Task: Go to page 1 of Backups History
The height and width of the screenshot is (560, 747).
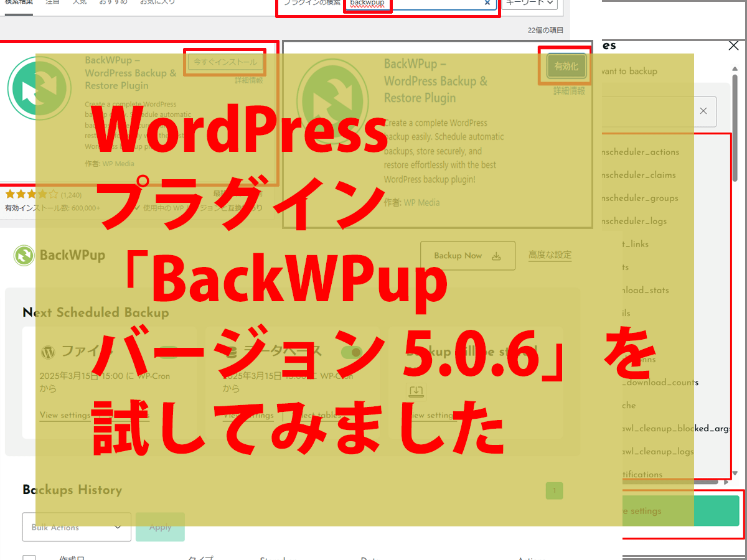Action: click(554, 490)
